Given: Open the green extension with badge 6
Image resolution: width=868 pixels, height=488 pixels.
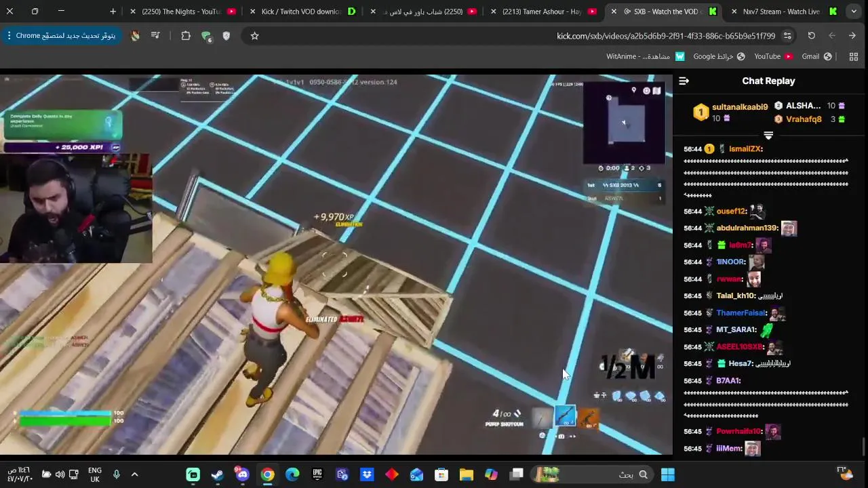Looking at the screenshot, I should coord(206,36).
